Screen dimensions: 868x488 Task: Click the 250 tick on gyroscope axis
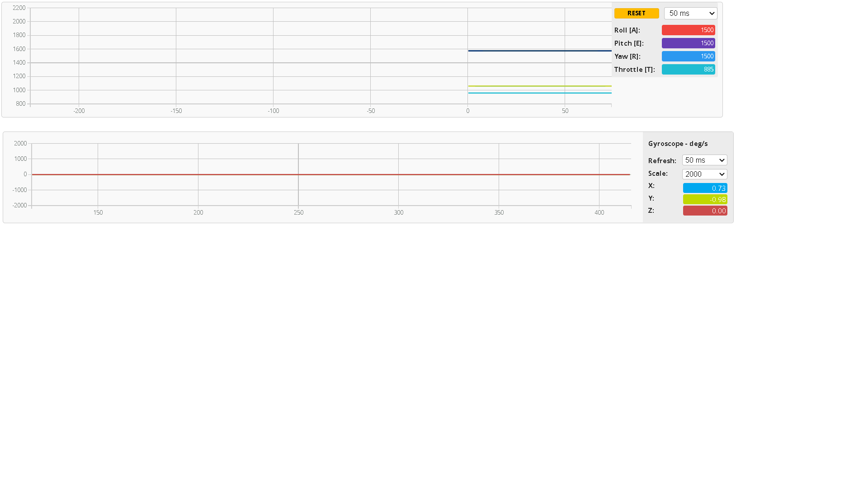(x=298, y=212)
